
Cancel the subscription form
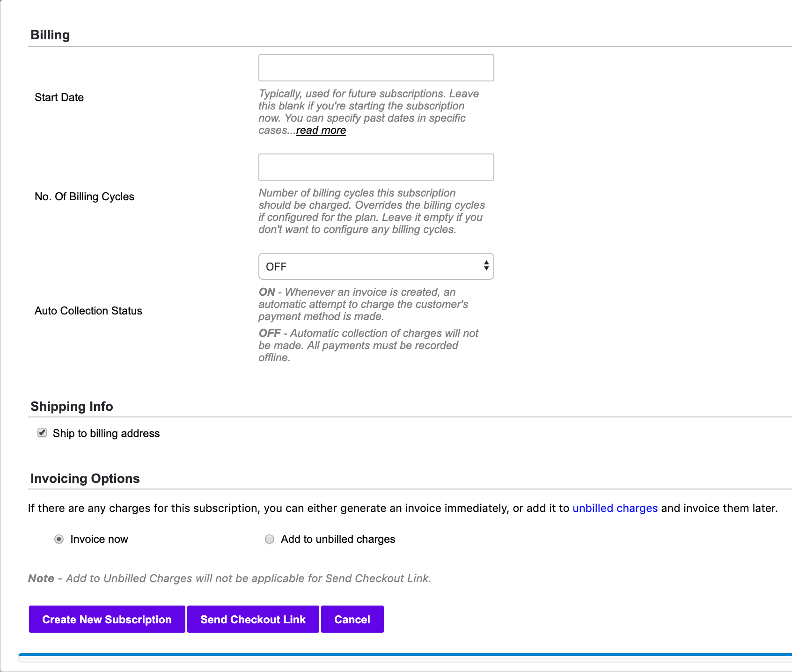(x=352, y=619)
